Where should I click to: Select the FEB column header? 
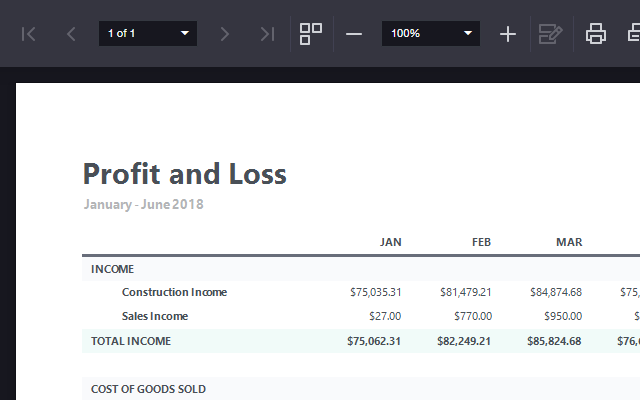[x=481, y=242]
